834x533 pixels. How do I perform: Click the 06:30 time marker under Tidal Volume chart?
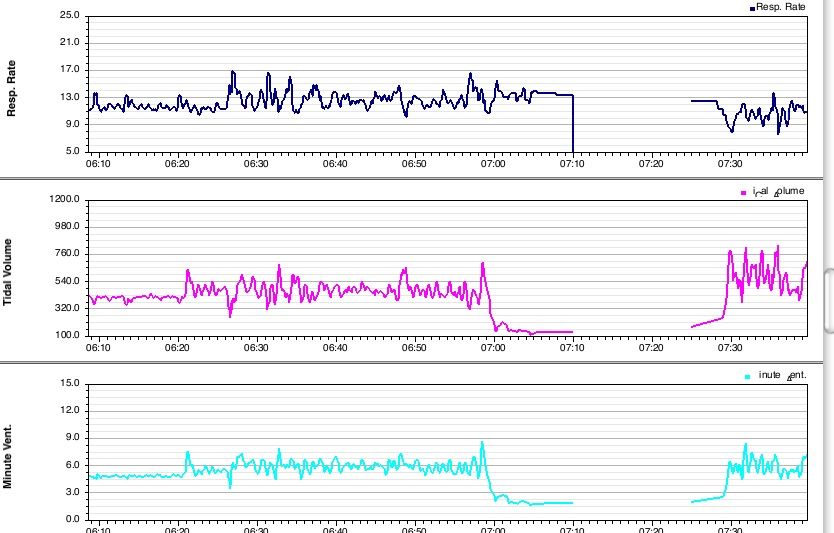pos(256,347)
